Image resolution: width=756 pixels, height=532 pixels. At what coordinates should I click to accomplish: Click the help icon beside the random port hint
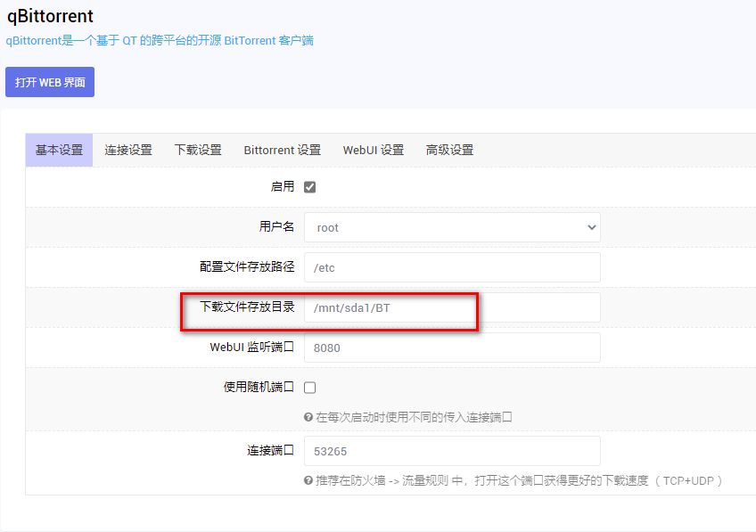tap(308, 417)
